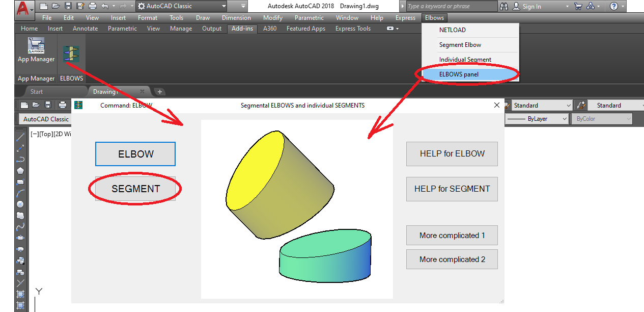The width and height of the screenshot is (644, 312).
Task: Click the Help question mark icon
Action: coord(614,6)
